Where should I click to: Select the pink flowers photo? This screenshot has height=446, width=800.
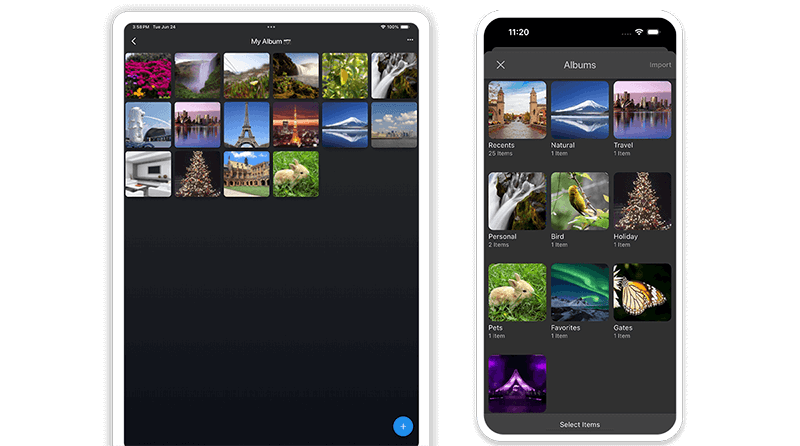(148, 76)
